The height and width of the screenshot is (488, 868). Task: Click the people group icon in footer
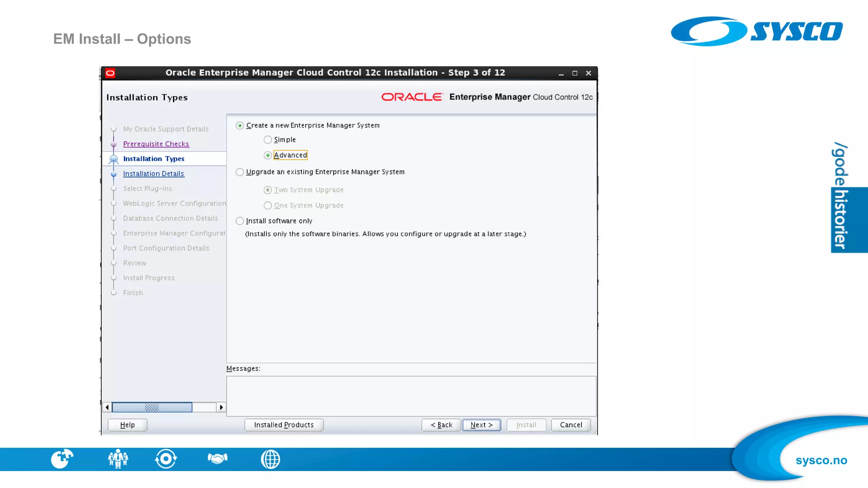118,459
